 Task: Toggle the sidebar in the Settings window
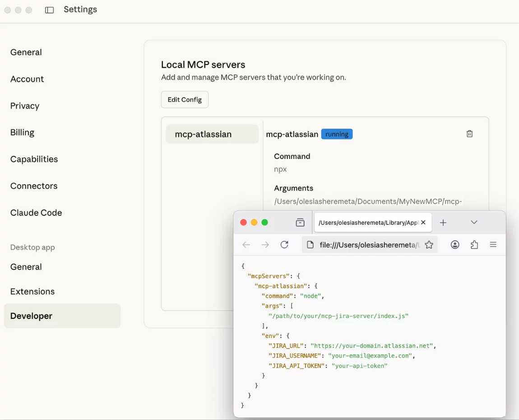pyautogui.click(x=49, y=9)
